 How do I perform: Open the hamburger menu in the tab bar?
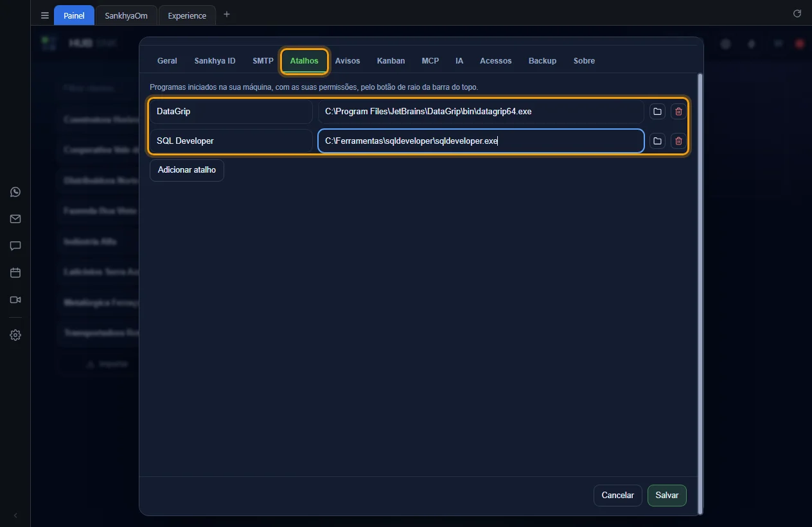45,15
